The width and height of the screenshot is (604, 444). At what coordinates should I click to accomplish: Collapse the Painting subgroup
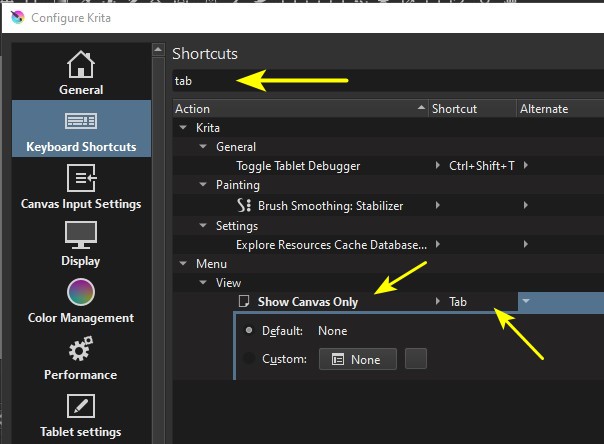coord(203,184)
